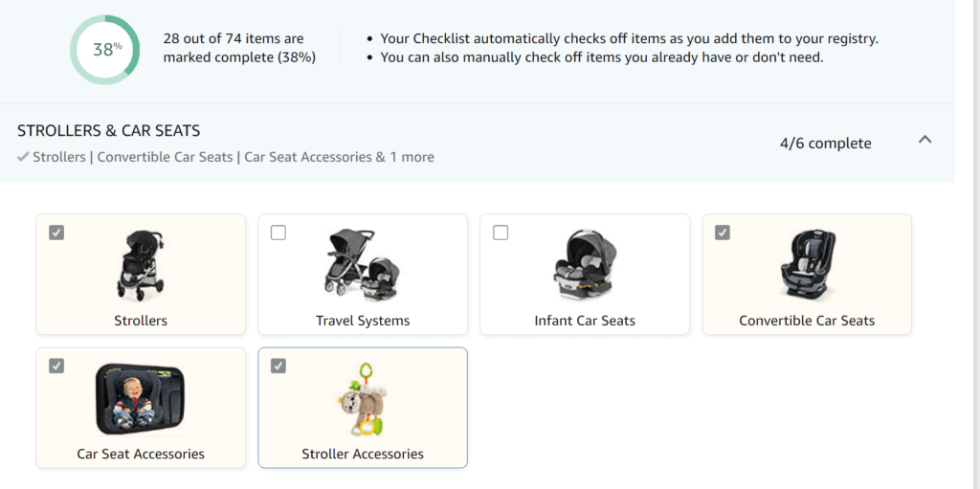Screen dimensions: 980x489
Task: Check the Infant Car Seats checkbox
Action: tap(501, 233)
